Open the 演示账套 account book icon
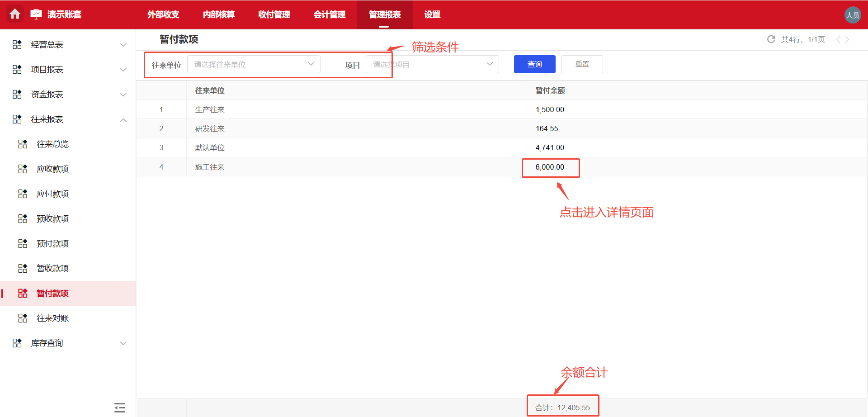Screen dimensions: 868x417 [x=36, y=14]
